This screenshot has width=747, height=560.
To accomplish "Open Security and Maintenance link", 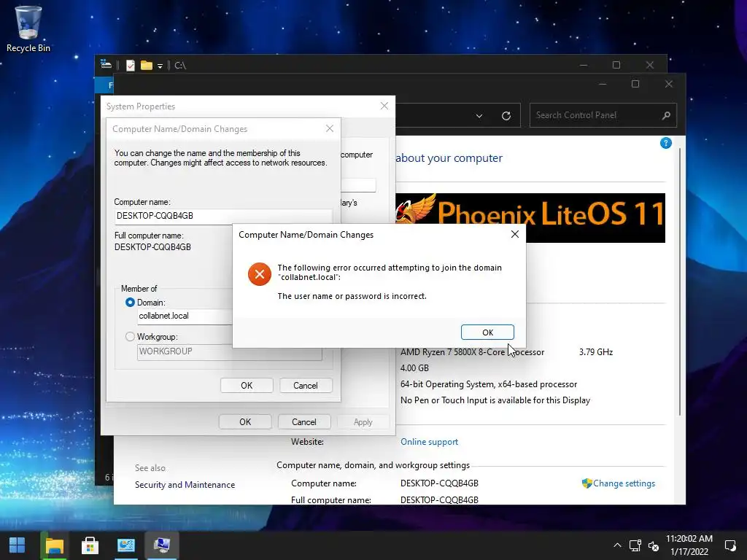I will click(185, 485).
